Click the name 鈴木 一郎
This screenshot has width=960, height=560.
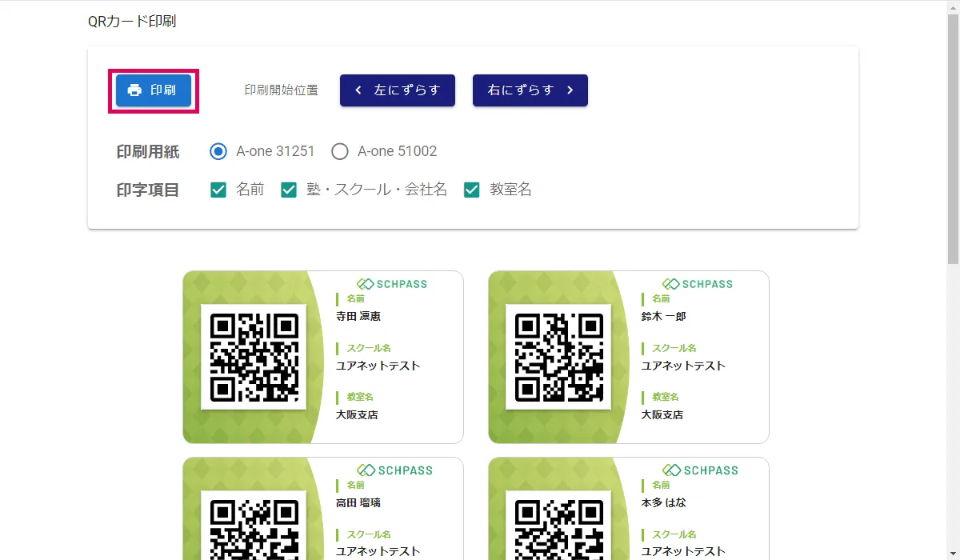tap(664, 316)
